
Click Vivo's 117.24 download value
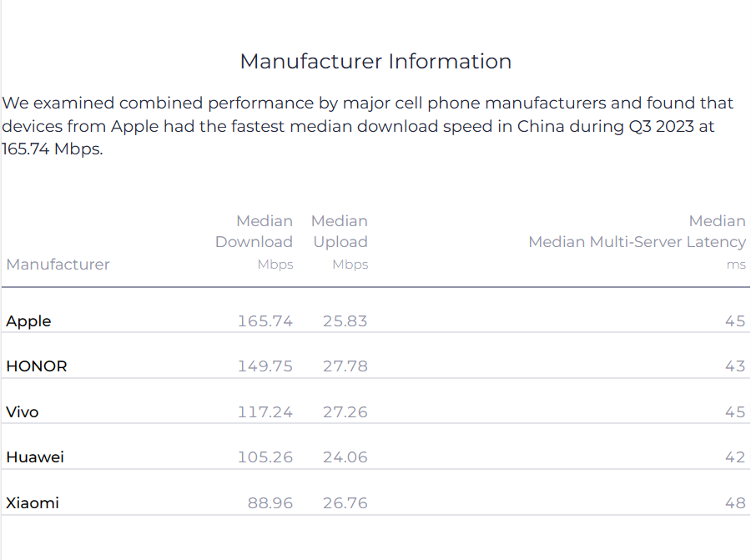(265, 412)
